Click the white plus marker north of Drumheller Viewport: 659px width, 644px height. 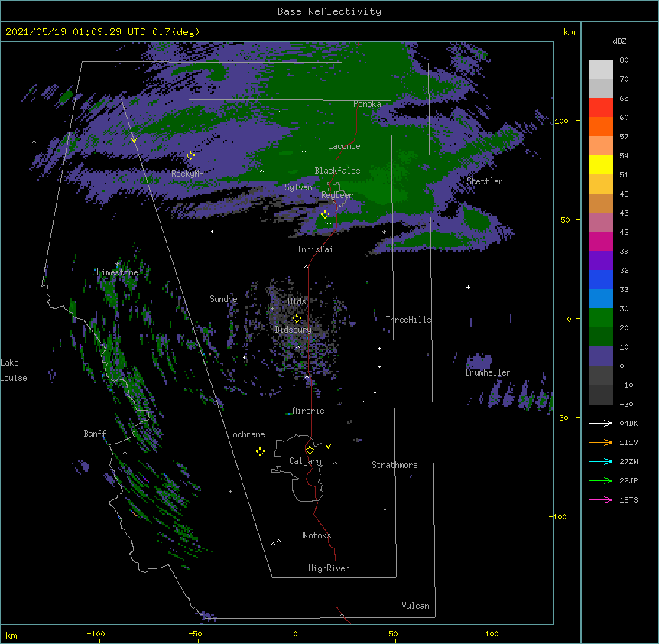[x=468, y=287]
